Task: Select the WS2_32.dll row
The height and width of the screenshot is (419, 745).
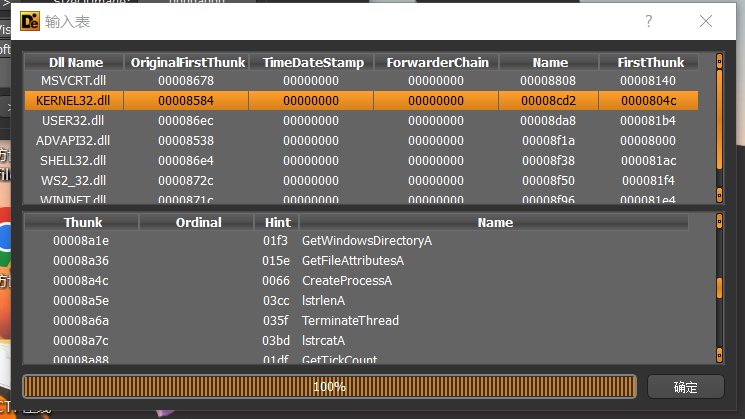Action: click(x=362, y=181)
